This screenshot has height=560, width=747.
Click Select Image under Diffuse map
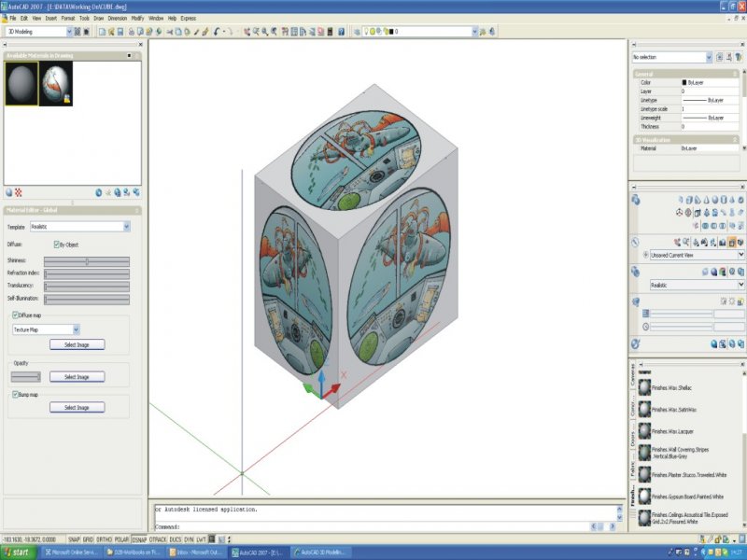pyautogui.click(x=78, y=344)
